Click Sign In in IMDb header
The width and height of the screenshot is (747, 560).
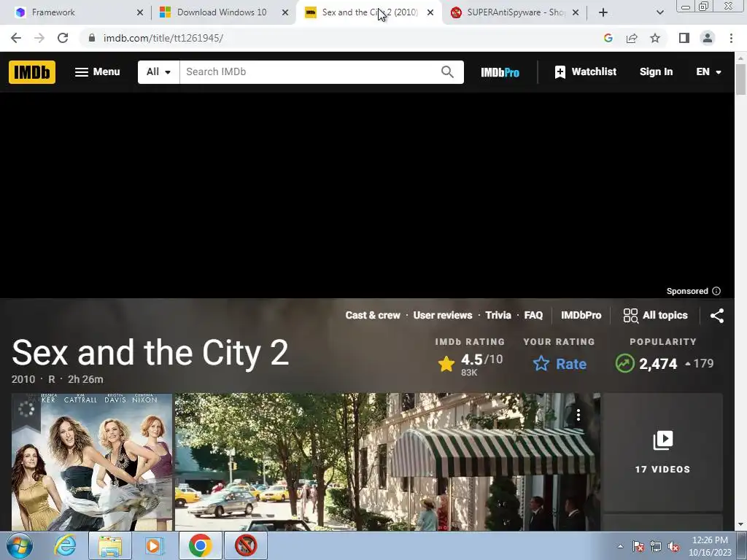(656, 72)
